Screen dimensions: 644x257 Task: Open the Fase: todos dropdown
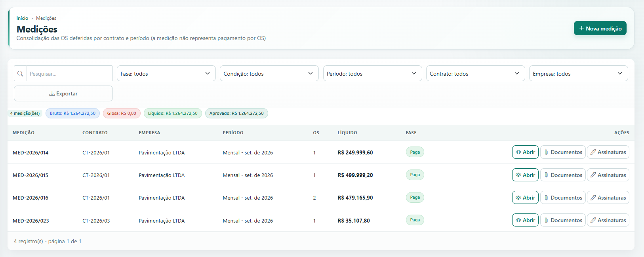tap(166, 74)
